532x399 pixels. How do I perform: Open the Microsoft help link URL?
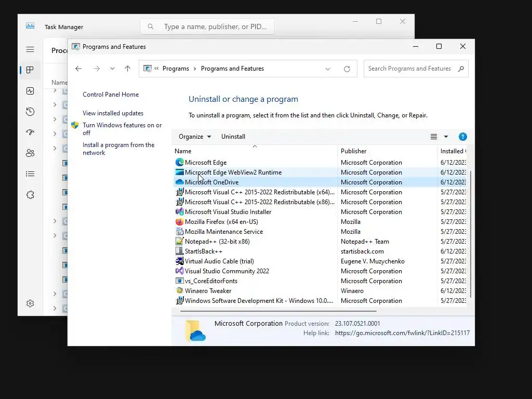403,333
